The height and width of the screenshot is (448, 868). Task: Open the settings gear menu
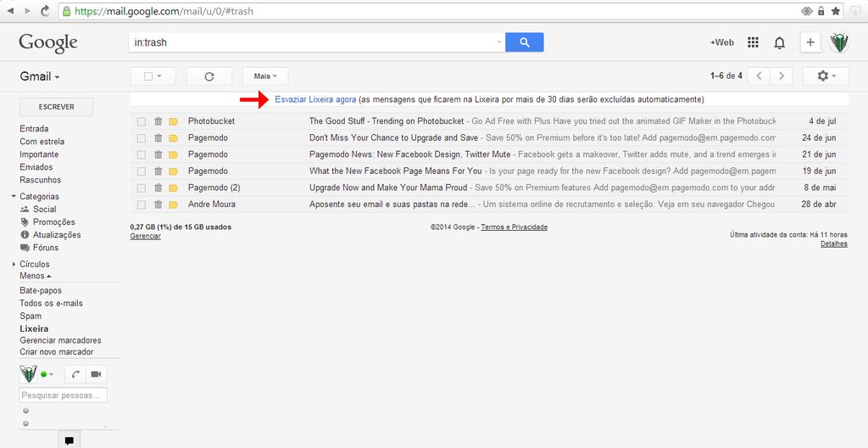point(826,76)
